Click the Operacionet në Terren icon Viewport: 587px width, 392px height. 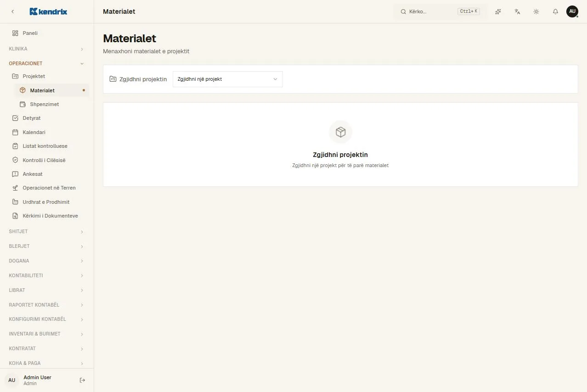point(15,188)
